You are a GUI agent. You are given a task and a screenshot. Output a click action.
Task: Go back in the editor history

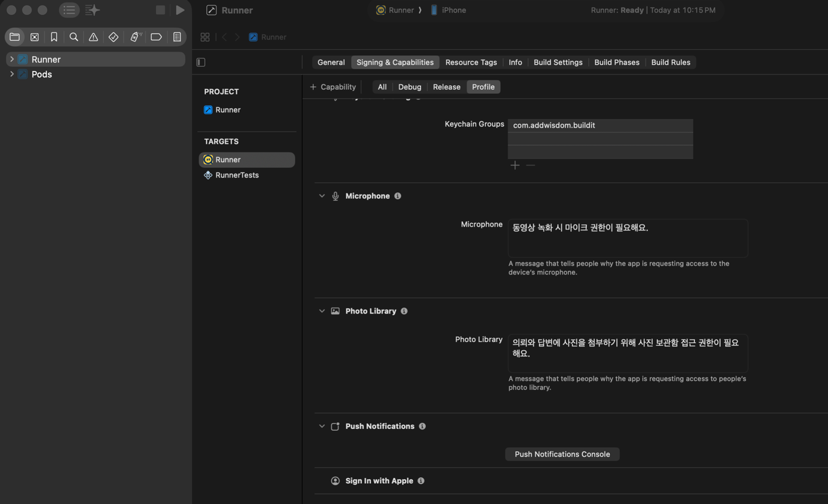(x=225, y=37)
